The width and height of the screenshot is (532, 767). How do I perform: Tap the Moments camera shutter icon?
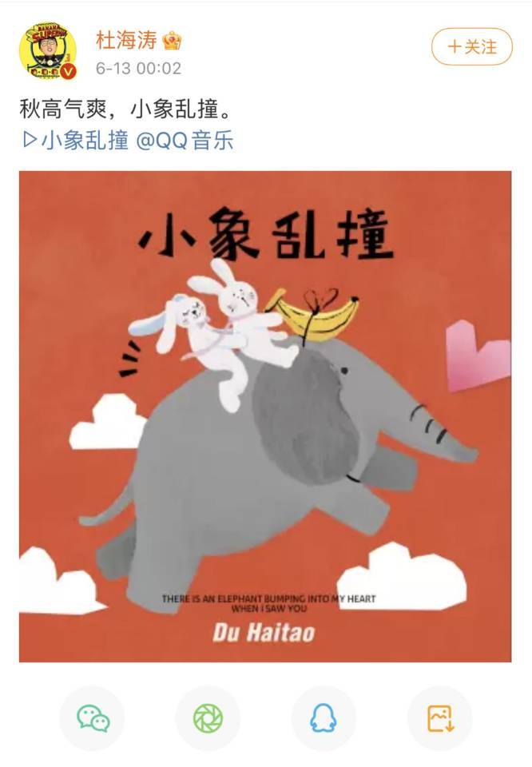[x=208, y=718]
